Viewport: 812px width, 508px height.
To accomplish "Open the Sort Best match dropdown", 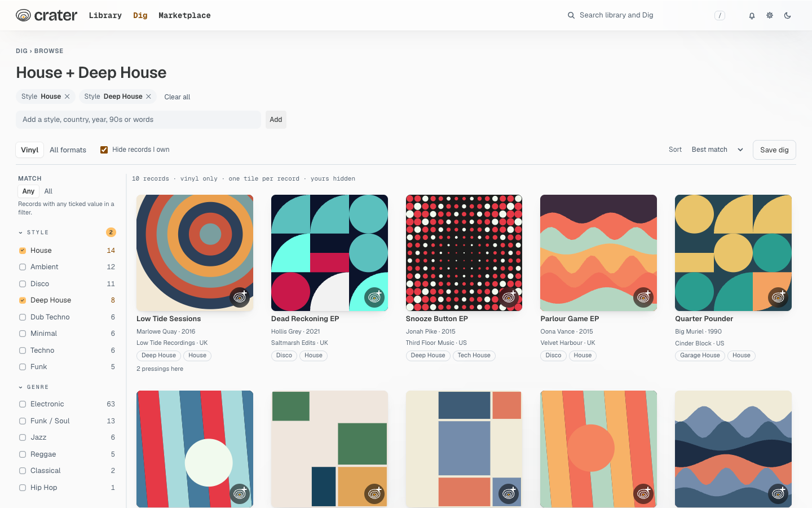I will coord(717,150).
